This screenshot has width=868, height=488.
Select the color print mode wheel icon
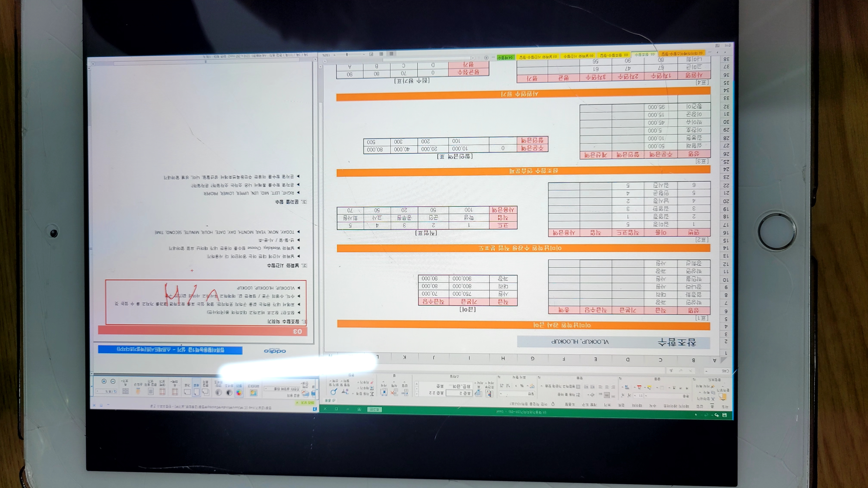click(x=239, y=393)
